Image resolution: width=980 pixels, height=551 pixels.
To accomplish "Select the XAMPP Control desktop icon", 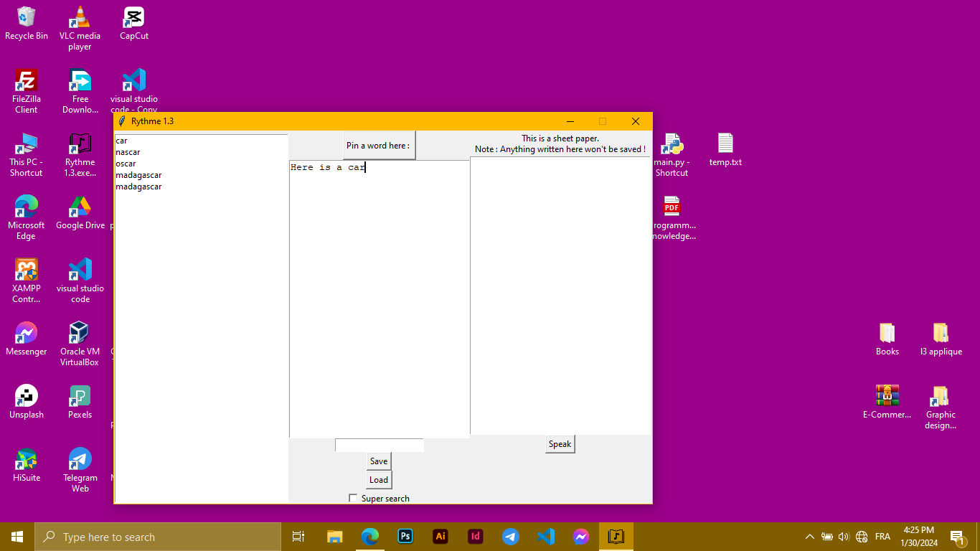I will pos(27,281).
